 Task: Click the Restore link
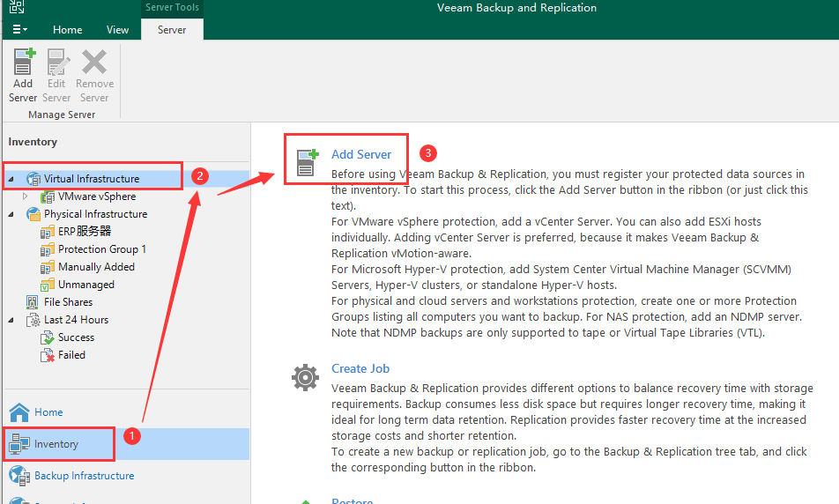353,500
